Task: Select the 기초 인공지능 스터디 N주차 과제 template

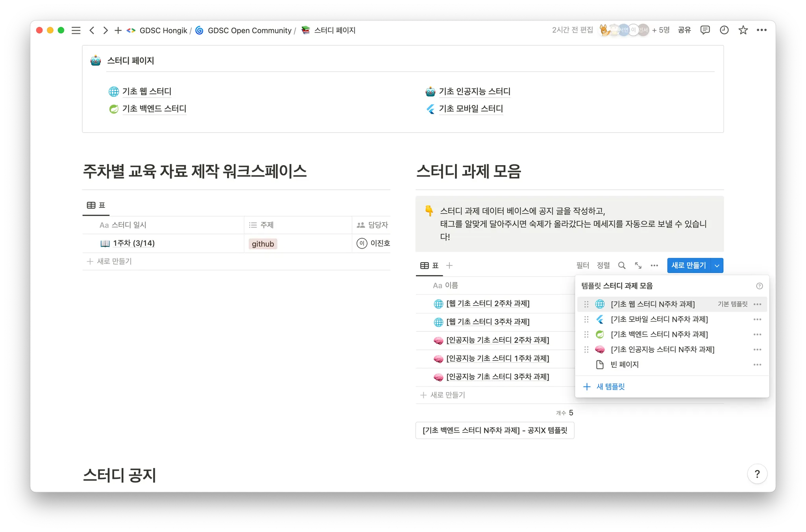Action: [x=662, y=349]
